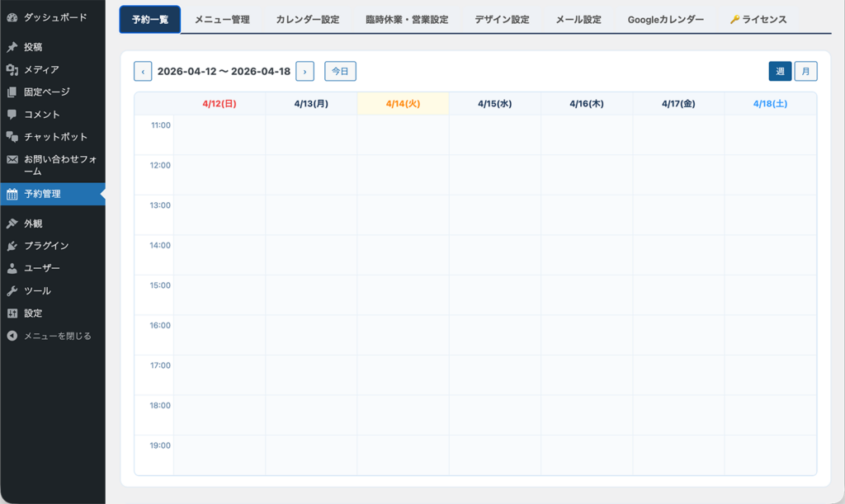
Task: Go to next week with right arrow
Action: [304, 71]
